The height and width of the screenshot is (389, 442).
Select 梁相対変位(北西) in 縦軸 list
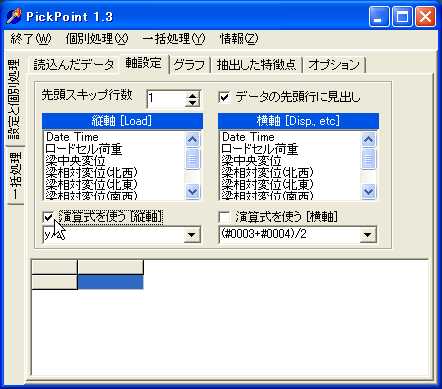(91, 173)
